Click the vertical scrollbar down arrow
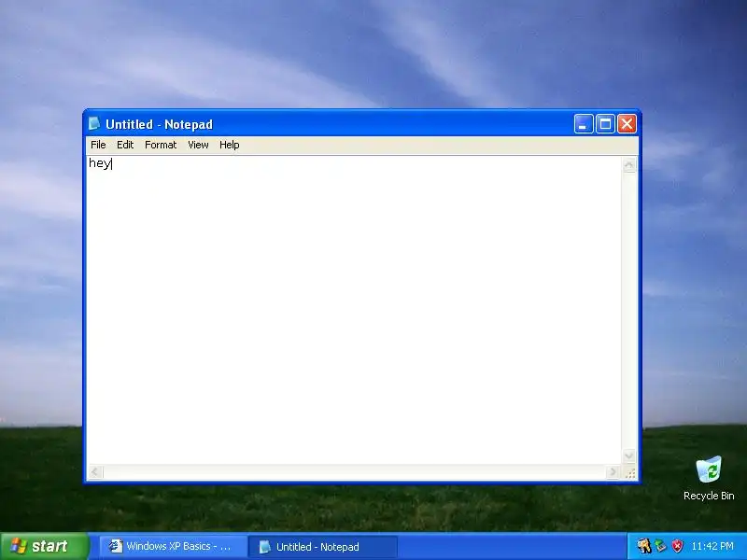 click(628, 455)
